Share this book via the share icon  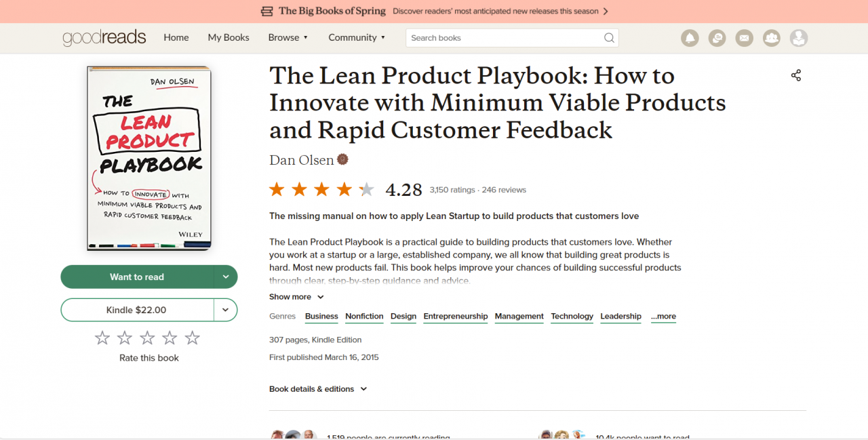click(795, 75)
